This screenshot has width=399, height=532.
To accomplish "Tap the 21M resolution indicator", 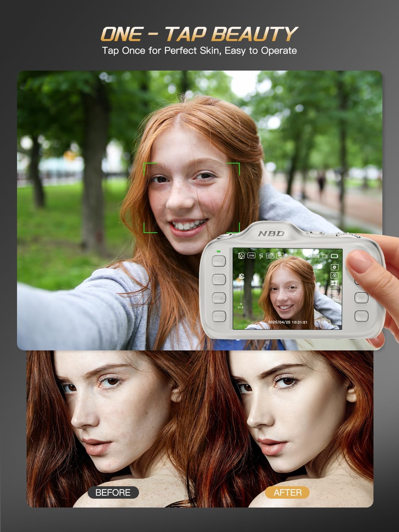I will tap(251, 255).
